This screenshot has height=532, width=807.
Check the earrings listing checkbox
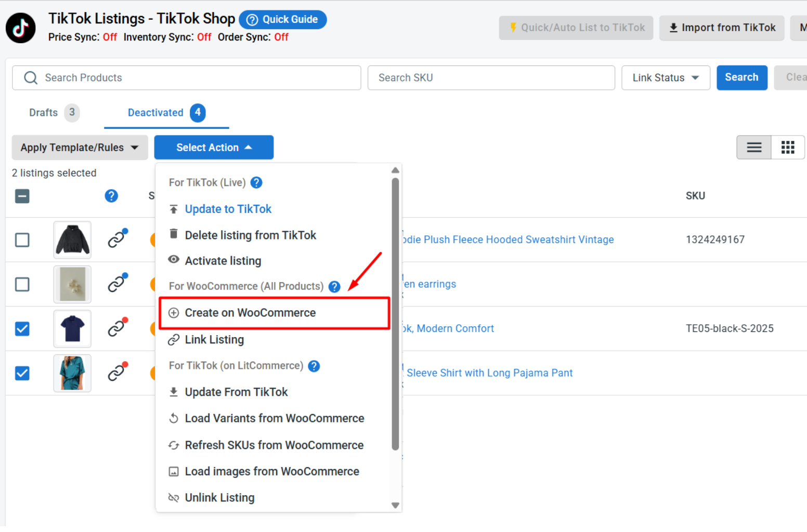[x=22, y=285]
